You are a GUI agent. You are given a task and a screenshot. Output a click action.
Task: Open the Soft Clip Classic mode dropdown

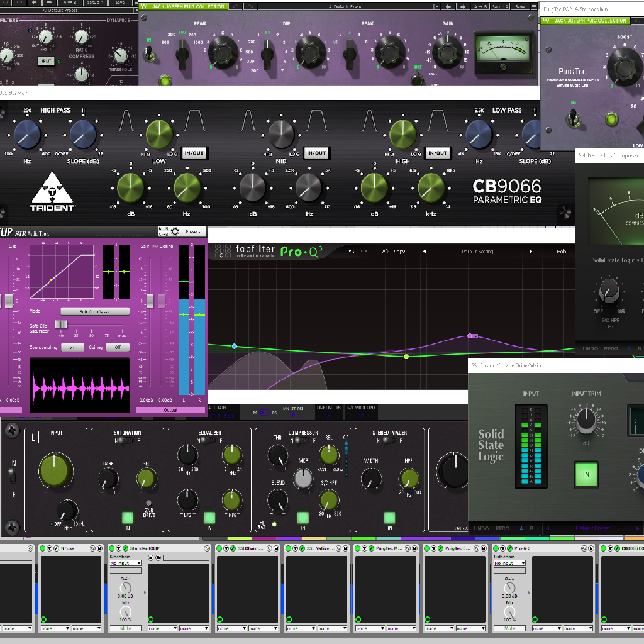96,311
